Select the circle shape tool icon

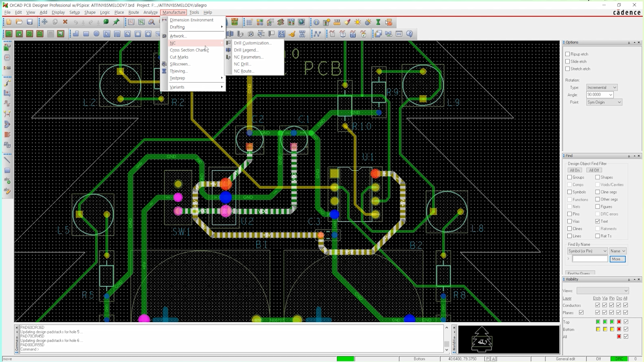point(96,34)
